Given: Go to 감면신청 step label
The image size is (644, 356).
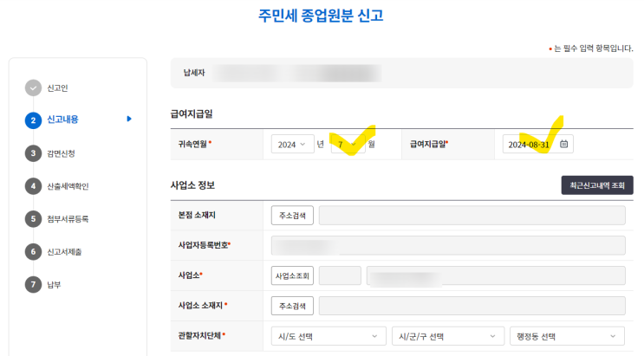Looking at the screenshot, I should click(x=62, y=153).
